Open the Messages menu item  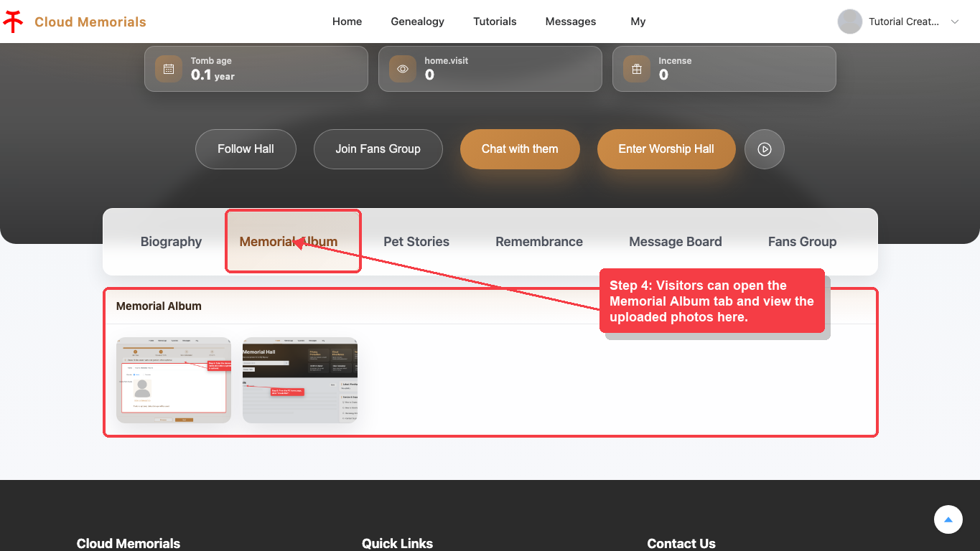point(571,22)
